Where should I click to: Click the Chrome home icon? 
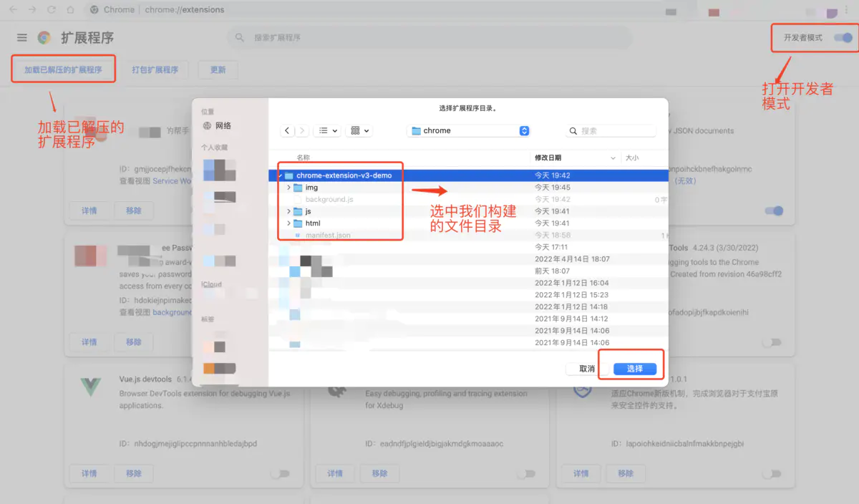point(71,10)
